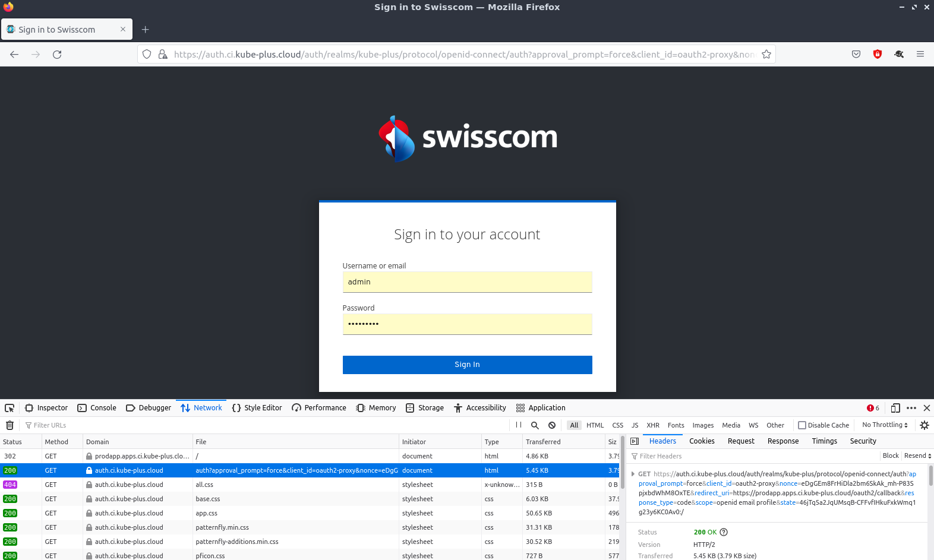Close the developer tools panel

(x=927, y=408)
